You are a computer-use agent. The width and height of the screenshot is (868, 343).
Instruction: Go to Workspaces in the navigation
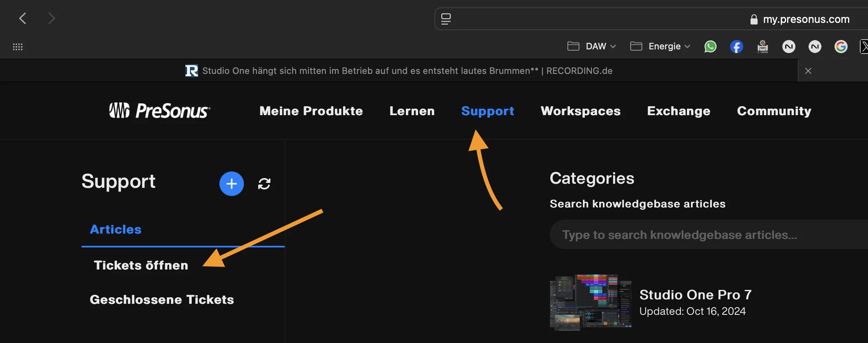point(580,111)
